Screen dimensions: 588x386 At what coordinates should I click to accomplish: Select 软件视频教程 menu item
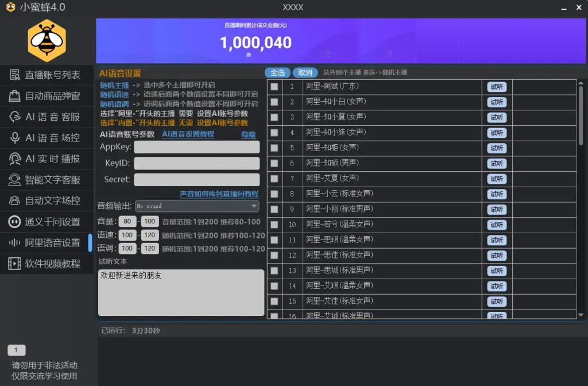pos(47,263)
